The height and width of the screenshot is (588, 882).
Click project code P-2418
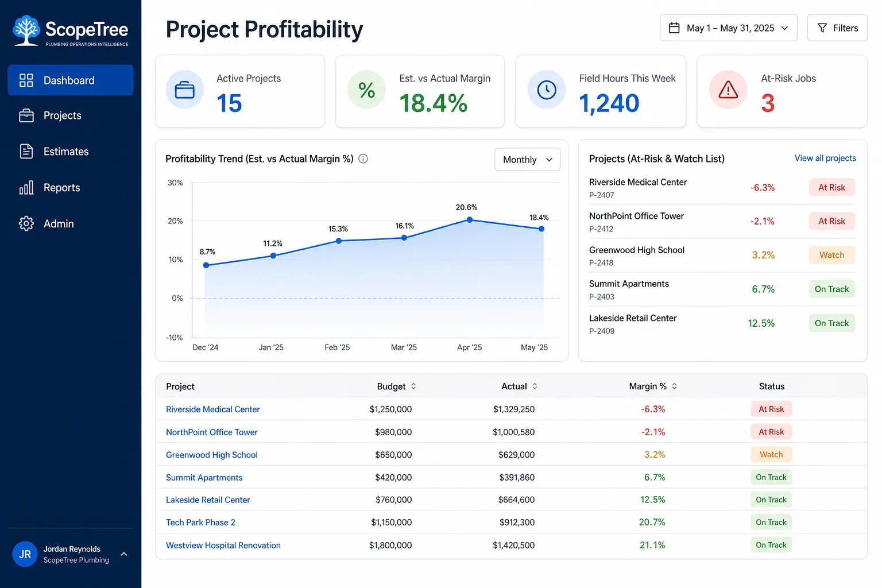[601, 262]
